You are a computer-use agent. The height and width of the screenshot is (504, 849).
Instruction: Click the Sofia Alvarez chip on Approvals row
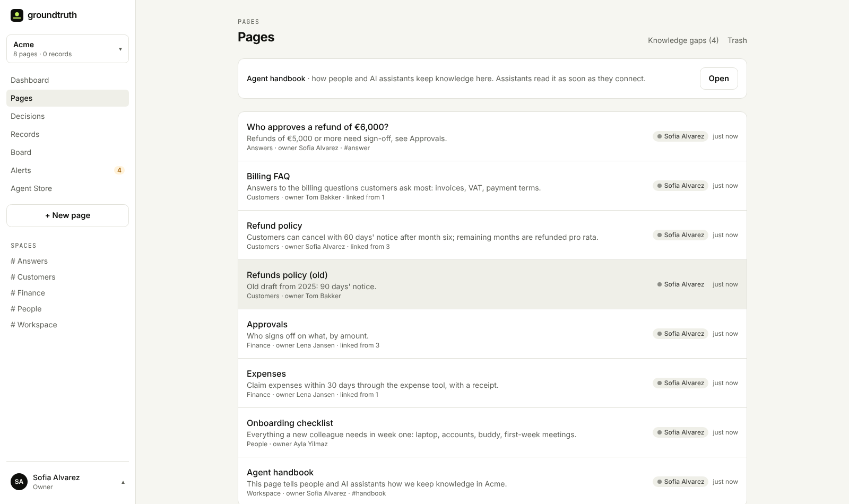tap(680, 334)
